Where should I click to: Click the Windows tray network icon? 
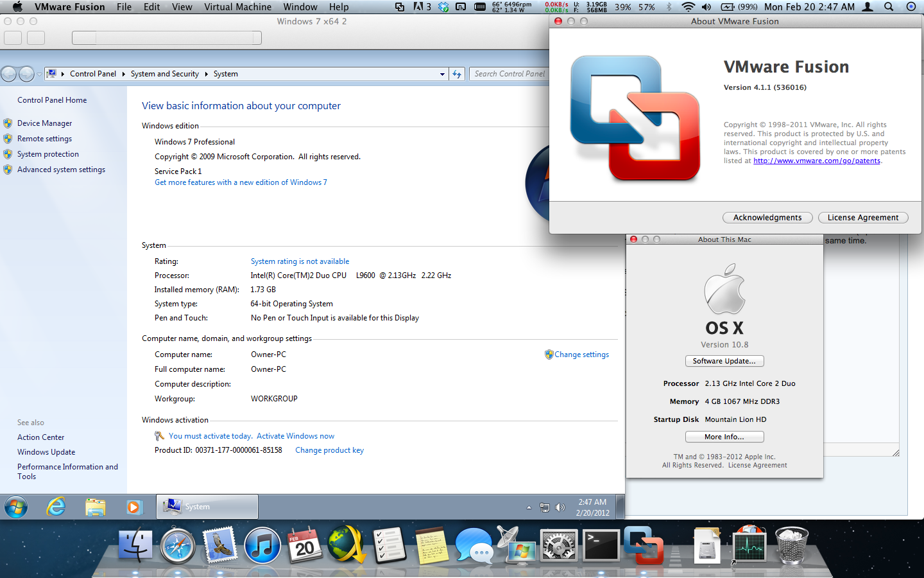545,507
